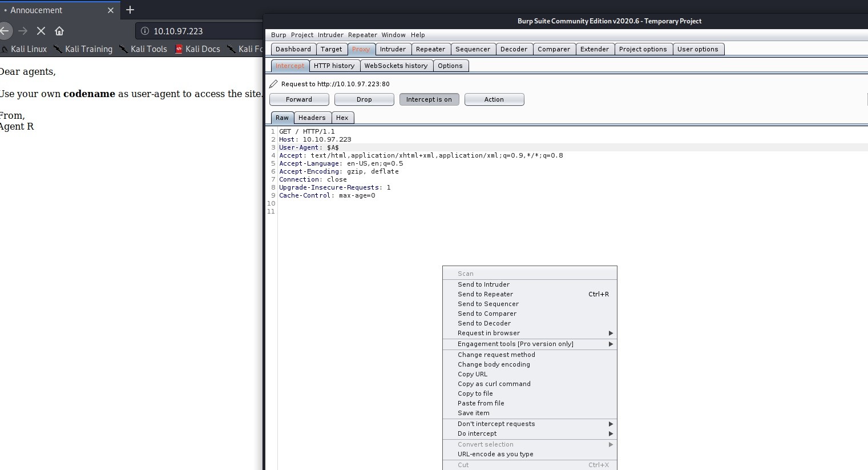The image size is (868, 470).
Task: Open a new browser tab
Action: pos(130,10)
